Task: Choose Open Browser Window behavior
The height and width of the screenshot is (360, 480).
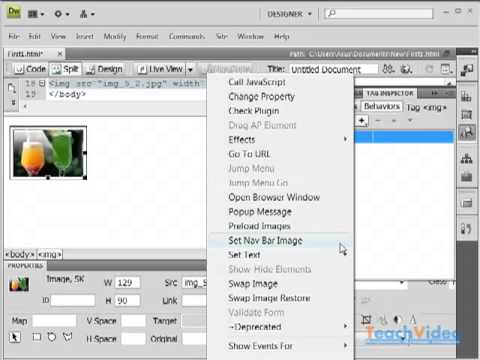Action: point(274,197)
